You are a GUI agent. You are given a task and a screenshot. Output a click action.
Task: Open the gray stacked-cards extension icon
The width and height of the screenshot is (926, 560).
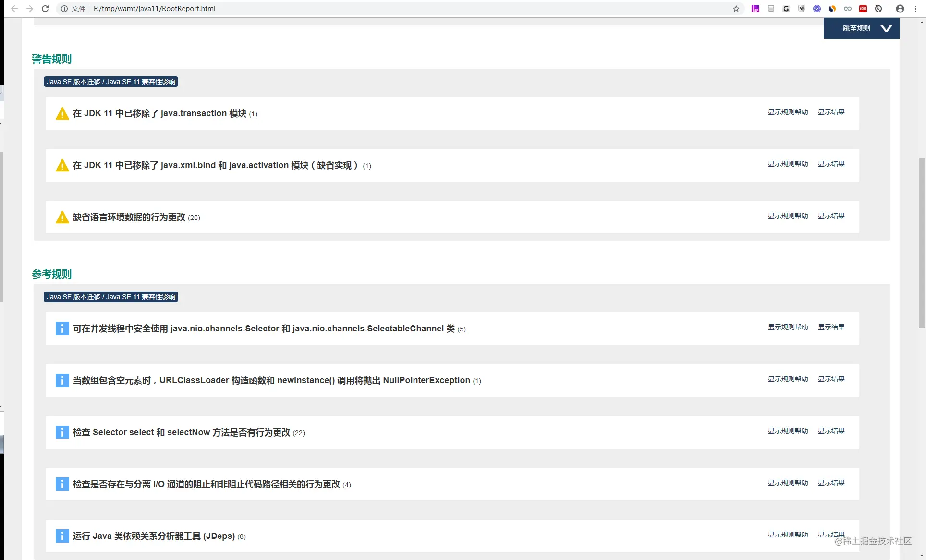click(771, 9)
